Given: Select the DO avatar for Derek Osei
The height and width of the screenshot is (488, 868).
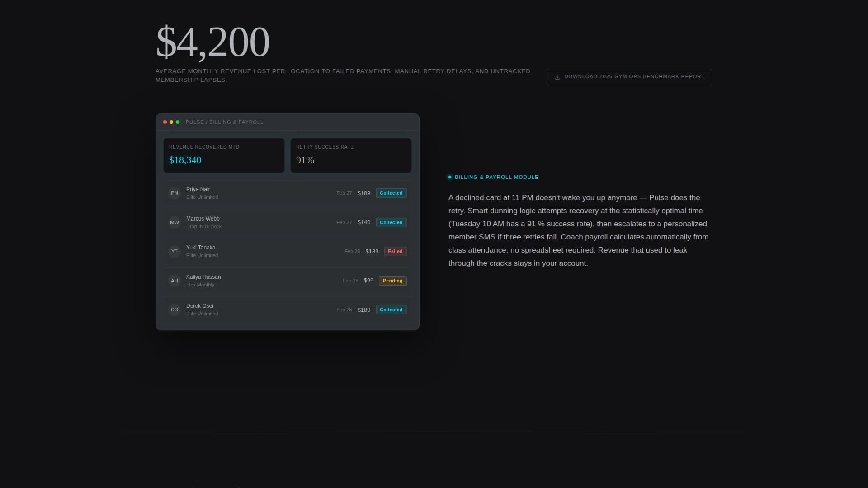Looking at the screenshot, I should tap(175, 310).
